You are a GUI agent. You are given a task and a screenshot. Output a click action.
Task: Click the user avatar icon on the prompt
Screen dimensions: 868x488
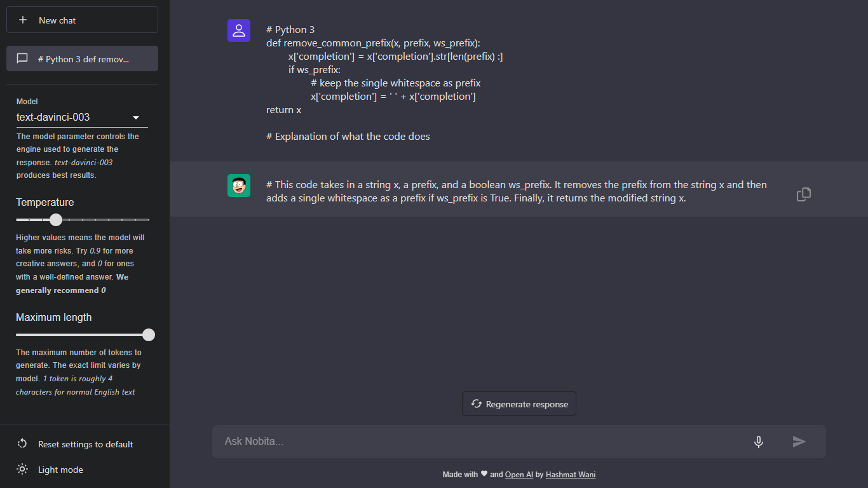pos(239,30)
